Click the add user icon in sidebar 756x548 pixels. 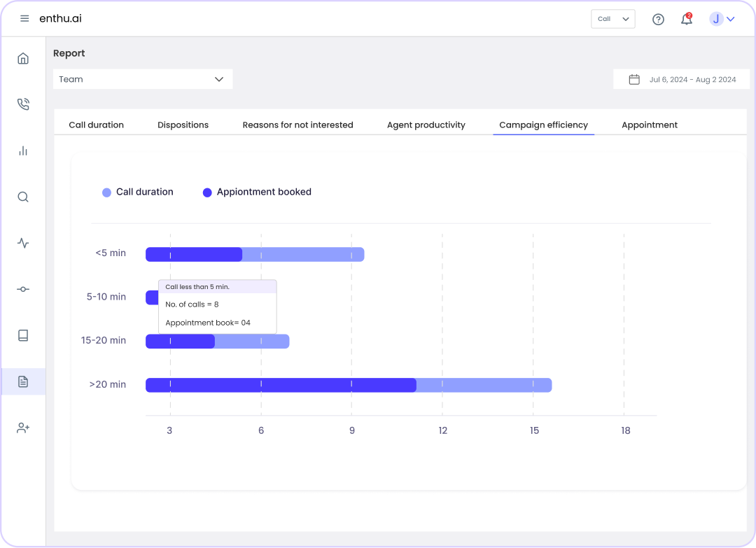pyautogui.click(x=23, y=428)
